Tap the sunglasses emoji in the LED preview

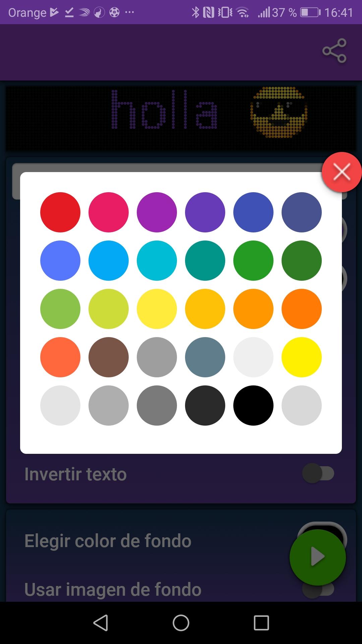coord(279,112)
